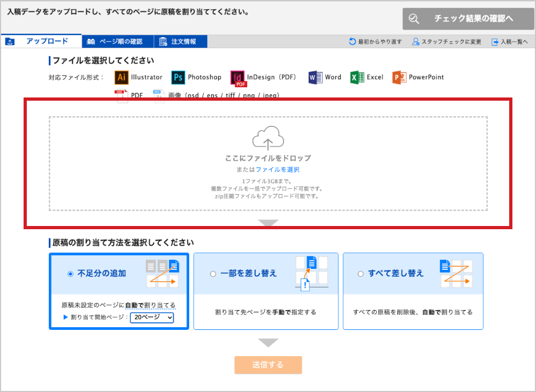Click the Illustrator file format icon
536x392 pixels.
click(x=122, y=77)
